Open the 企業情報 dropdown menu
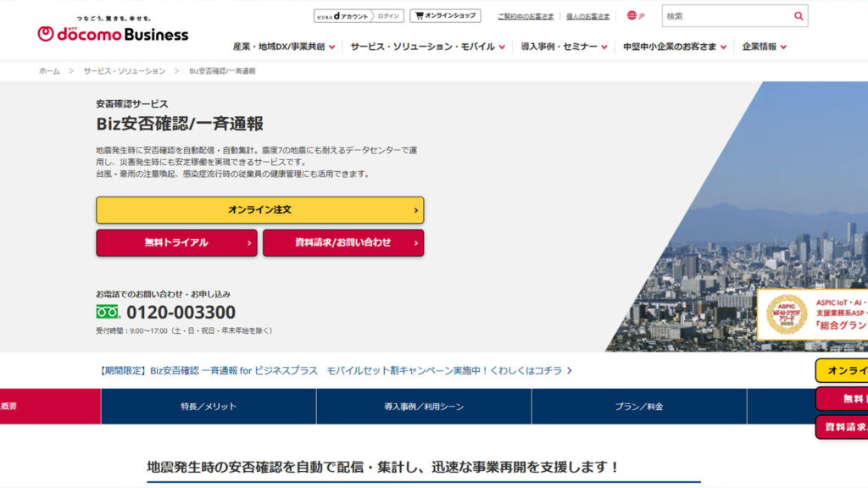 coord(764,47)
